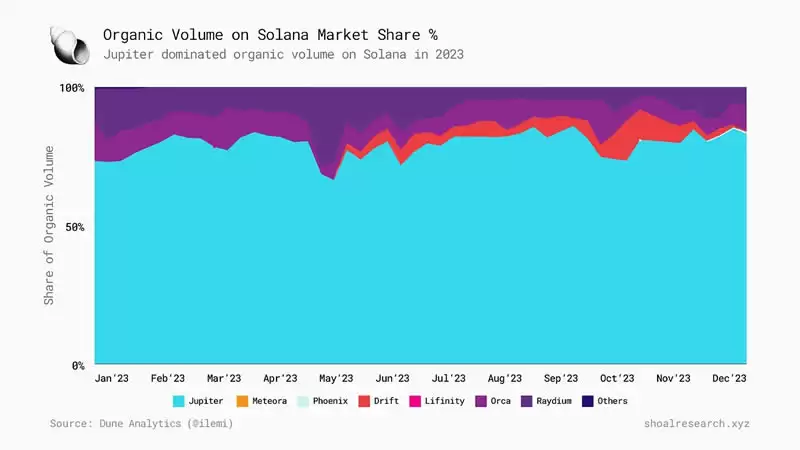The width and height of the screenshot is (800, 450).
Task: Select the Oct'23 axis label
Action: (x=617, y=379)
